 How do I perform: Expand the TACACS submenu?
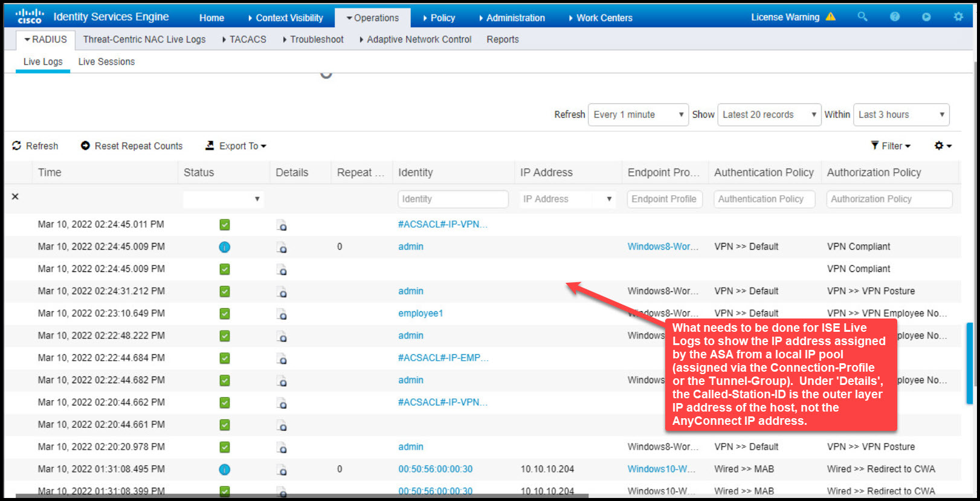point(244,39)
